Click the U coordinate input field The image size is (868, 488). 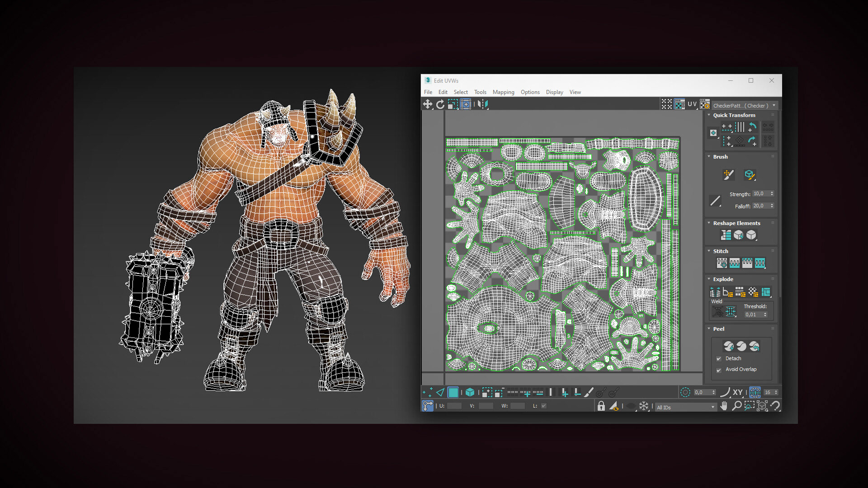[x=454, y=406]
